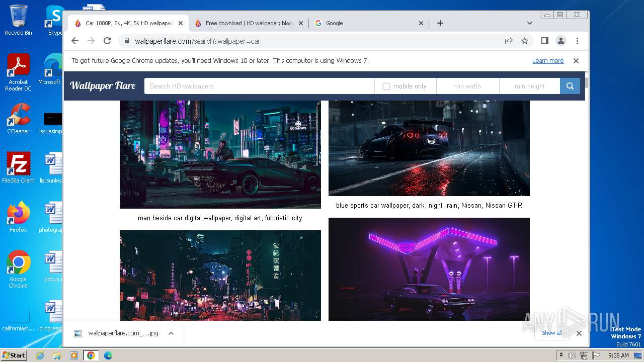644x362 pixels.
Task: Toggle the mobile only checkbox
Action: point(386,86)
